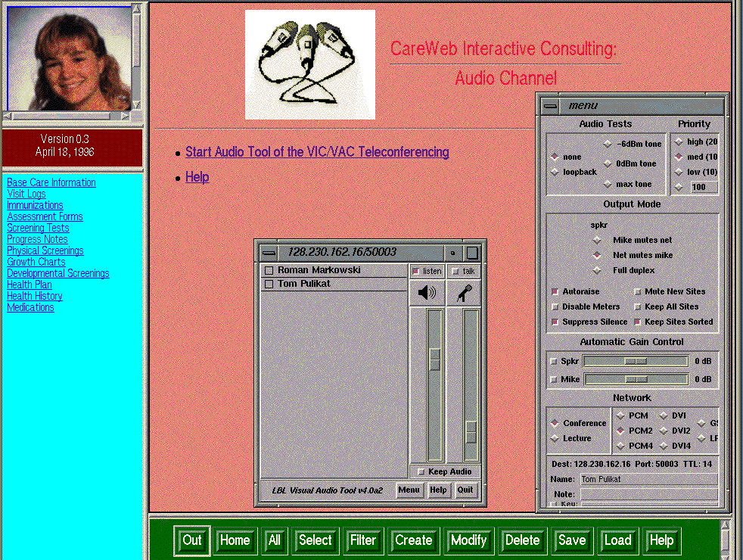Image resolution: width=743 pixels, height=560 pixels.
Task: Quit the Visual Audio Tool
Action: 465,490
